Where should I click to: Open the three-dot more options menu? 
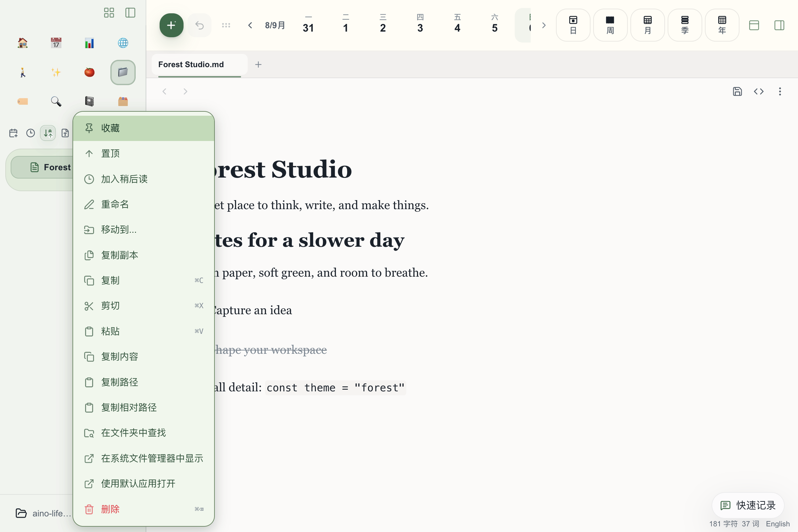coord(780,91)
